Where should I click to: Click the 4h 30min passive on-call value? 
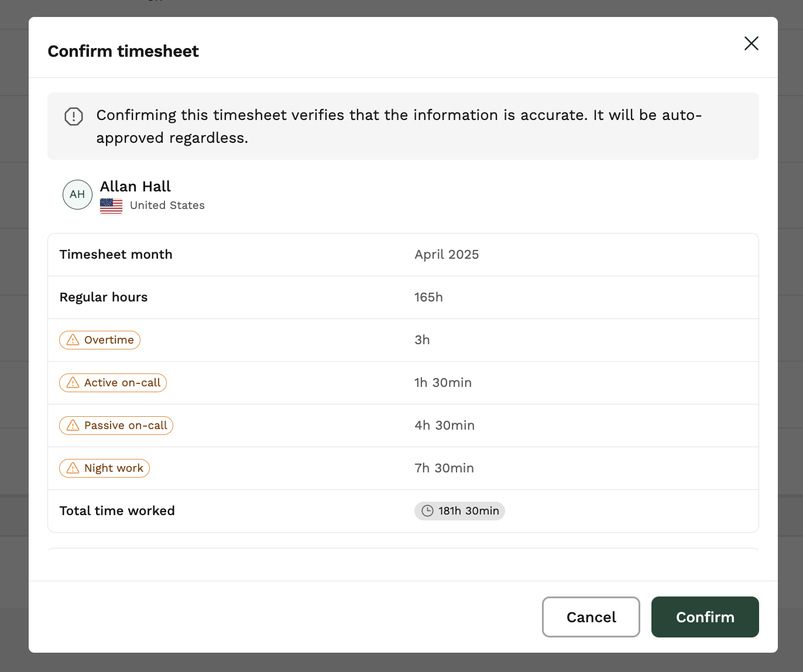click(x=444, y=426)
